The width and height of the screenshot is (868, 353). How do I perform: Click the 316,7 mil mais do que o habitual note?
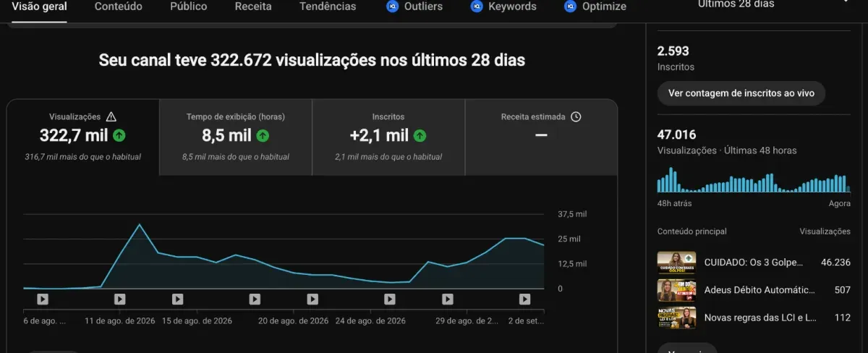(x=83, y=157)
